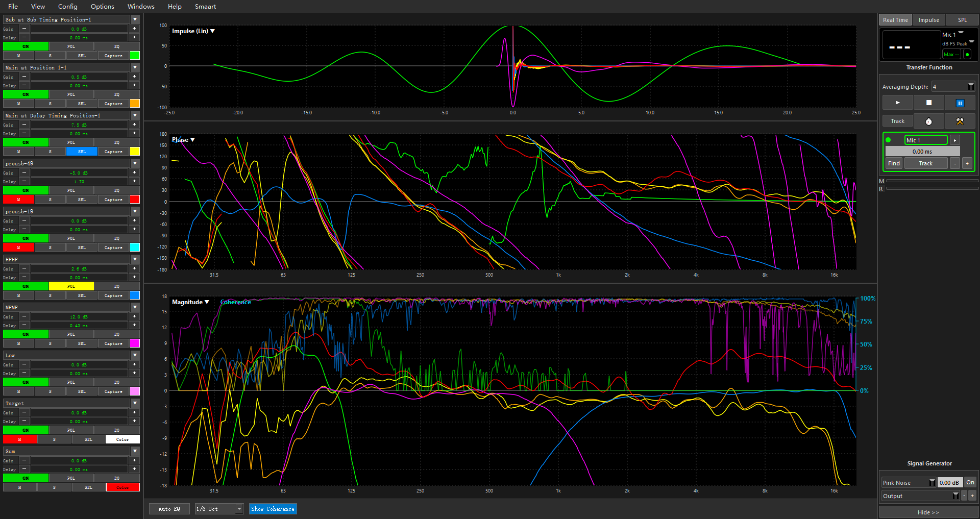Expand the MFMF trace dropdown arrow

pyautogui.click(x=135, y=307)
